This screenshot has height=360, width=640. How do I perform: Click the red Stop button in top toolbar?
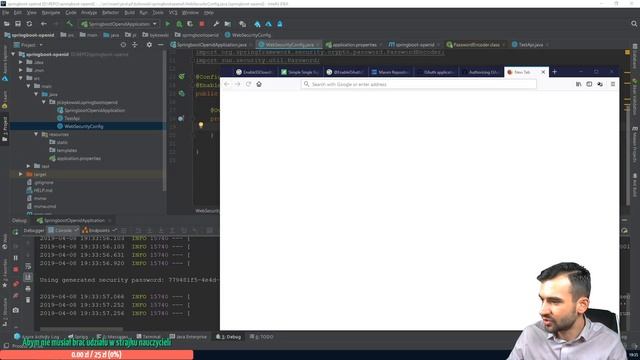[202, 24]
